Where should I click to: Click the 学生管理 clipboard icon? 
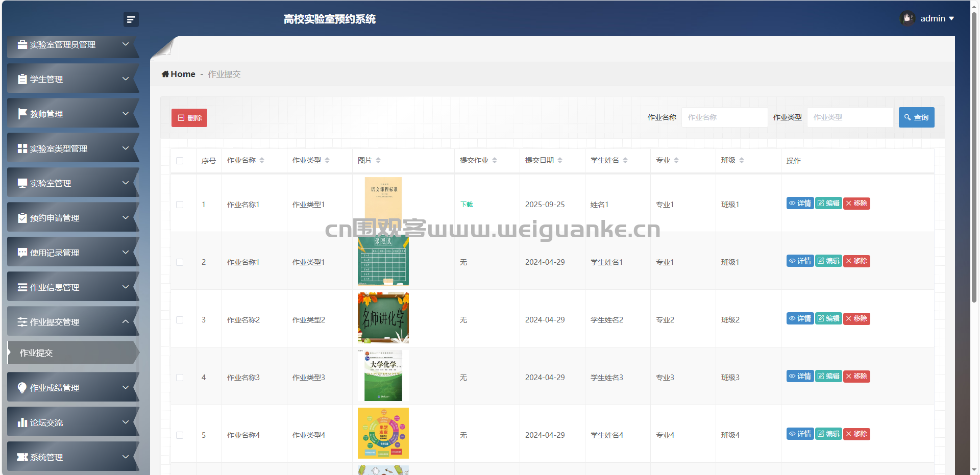22,79
